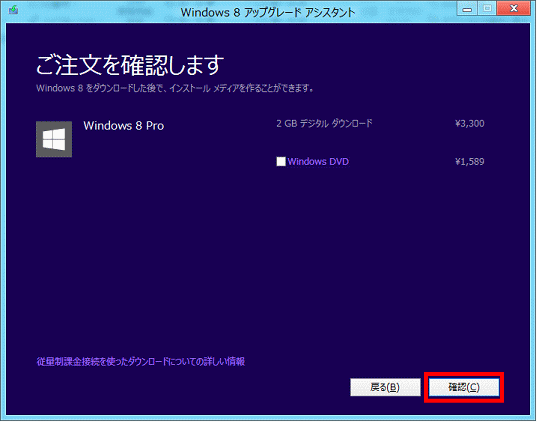This screenshot has width=537, height=422.
Task: Open the Windows DVD link
Action: point(318,161)
